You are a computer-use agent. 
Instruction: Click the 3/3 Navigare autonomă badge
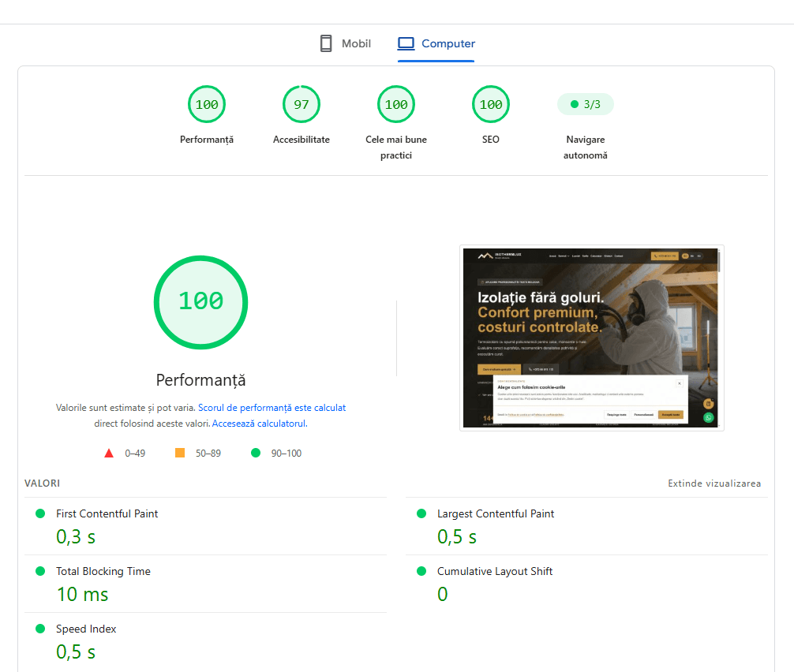586,104
